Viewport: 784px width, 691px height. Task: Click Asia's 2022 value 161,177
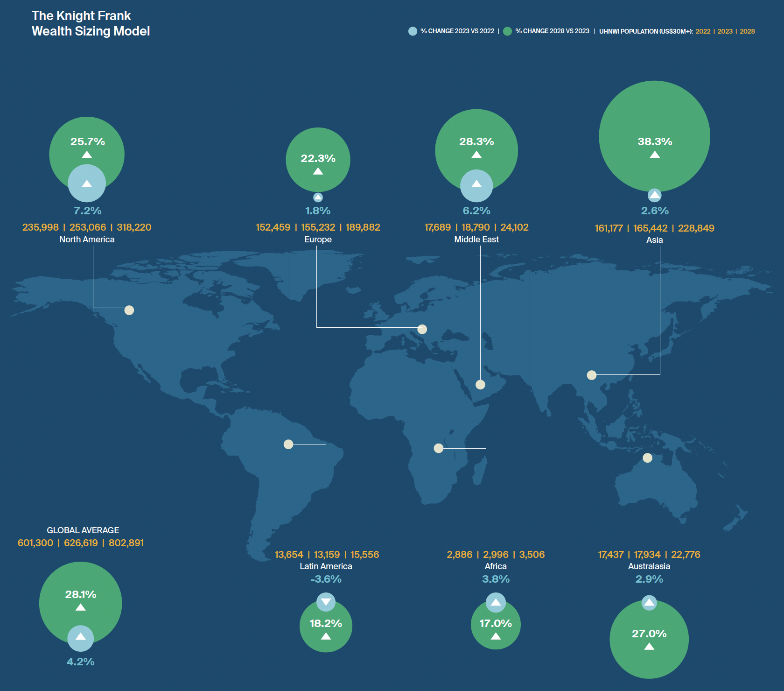[609, 228]
